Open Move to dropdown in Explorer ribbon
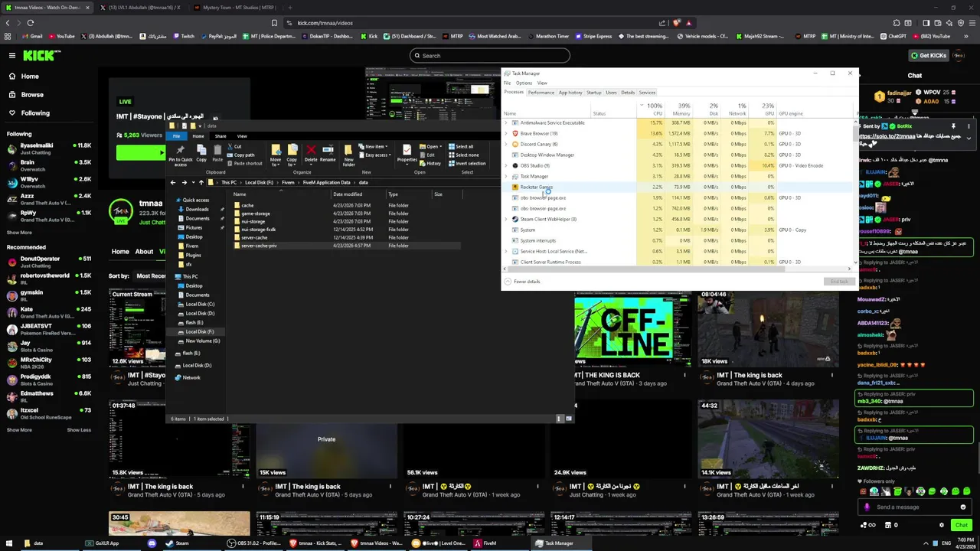Screen dimensions: 980x551 [x=276, y=155]
